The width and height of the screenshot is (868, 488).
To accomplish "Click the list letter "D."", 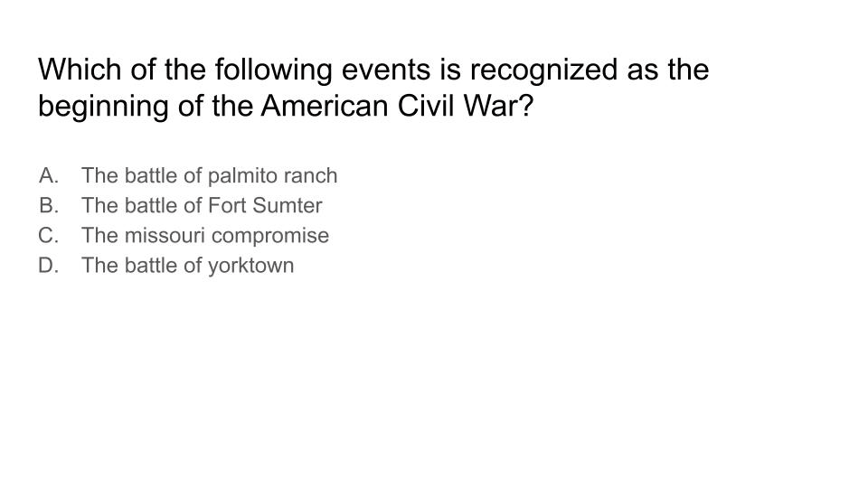I will click(49, 266).
